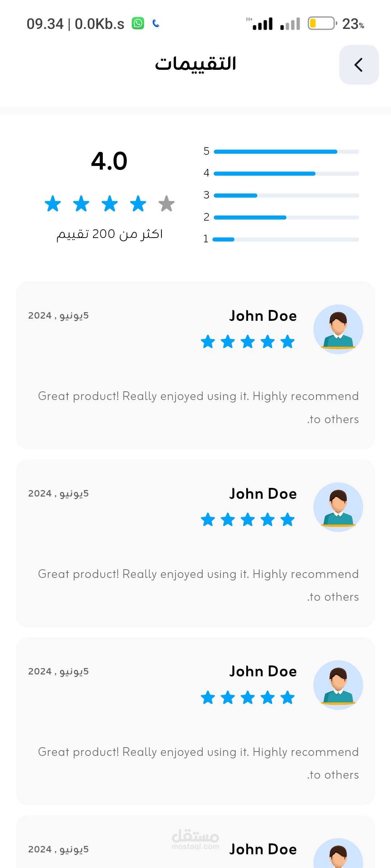Tap the back chevron button in header

pos(359,65)
